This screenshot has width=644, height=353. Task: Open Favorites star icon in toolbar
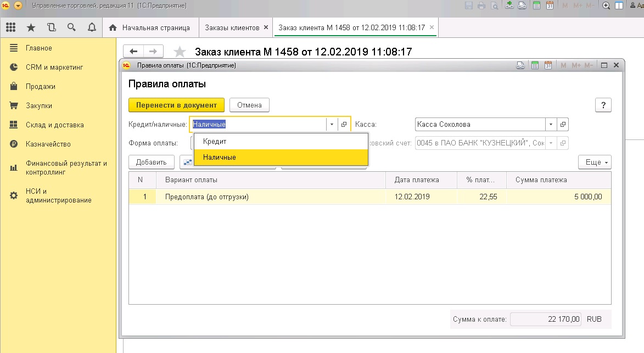(x=31, y=27)
